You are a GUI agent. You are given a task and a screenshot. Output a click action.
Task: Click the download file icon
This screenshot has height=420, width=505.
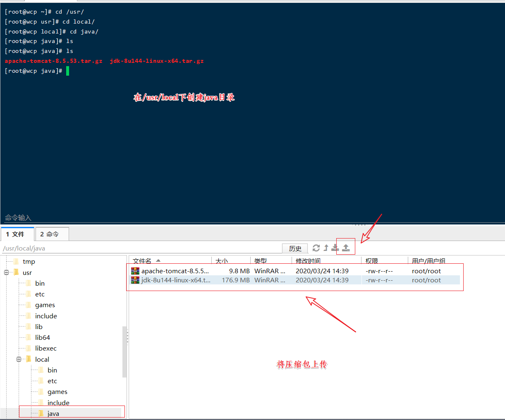click(x=335, y=248)
